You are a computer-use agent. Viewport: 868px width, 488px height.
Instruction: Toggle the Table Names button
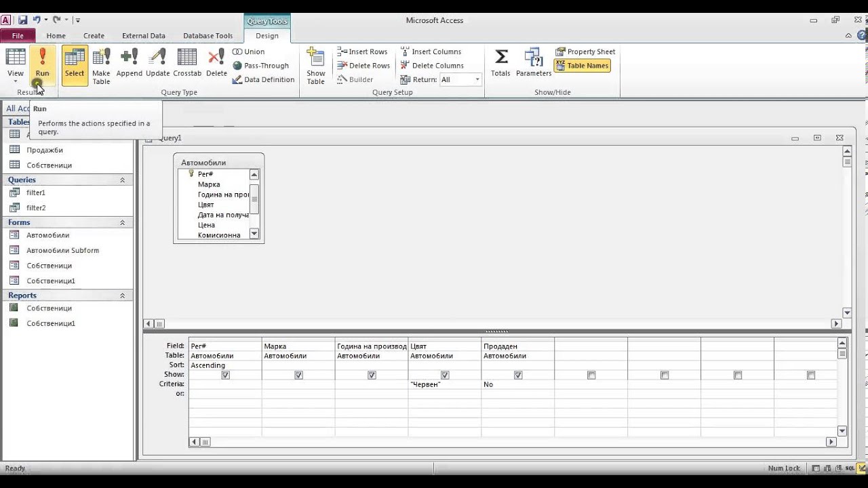582,66
